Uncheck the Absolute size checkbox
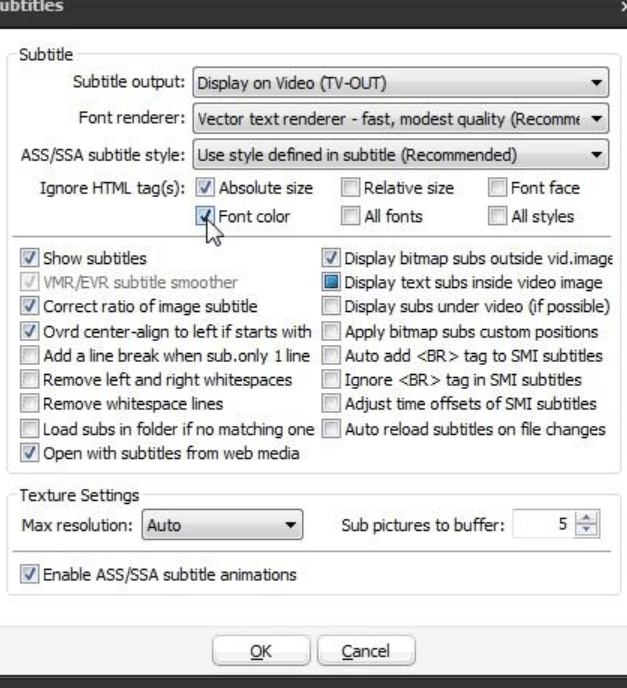Screen dimensions: 627x688 pyautogui.click(x=205, y=187)
